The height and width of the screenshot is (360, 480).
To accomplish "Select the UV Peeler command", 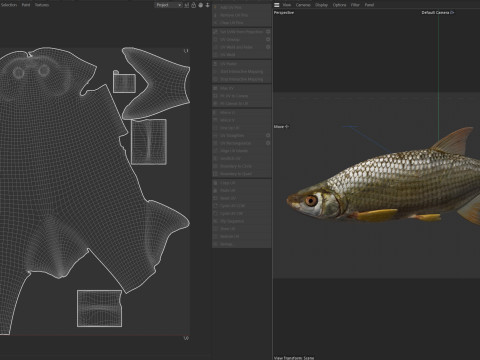I will pyautogui.click(x=242, y=64).
